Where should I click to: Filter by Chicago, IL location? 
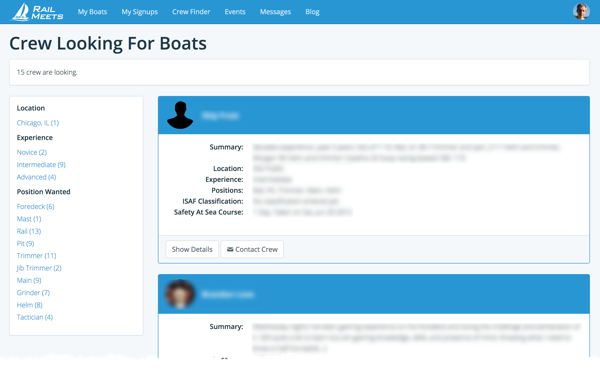38,123
